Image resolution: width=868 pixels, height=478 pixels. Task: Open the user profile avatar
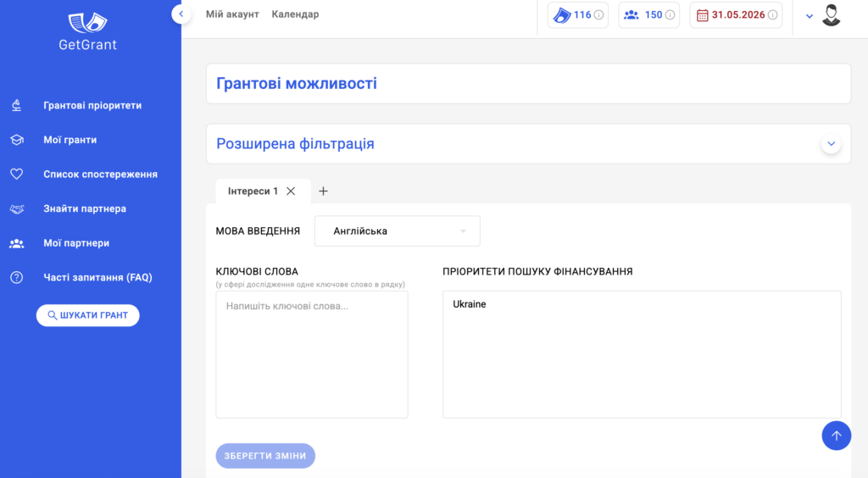click(831, 15)
